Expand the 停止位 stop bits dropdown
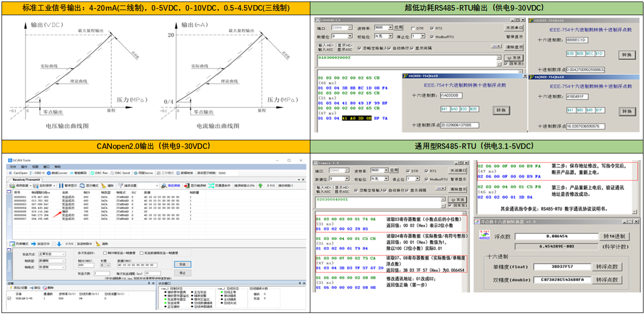The height and width of the screenshot is (314, 644). point(422,35)
